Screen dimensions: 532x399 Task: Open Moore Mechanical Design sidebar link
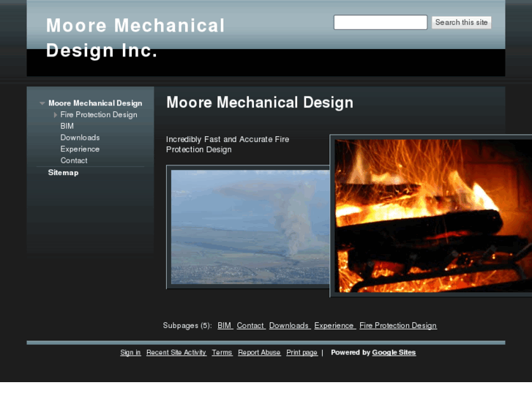point(95,103)
